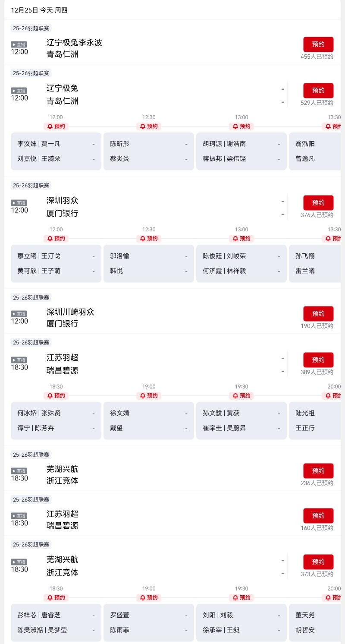Tap the bell reminder above 罗盛萱 match

[x=149, y=598]
